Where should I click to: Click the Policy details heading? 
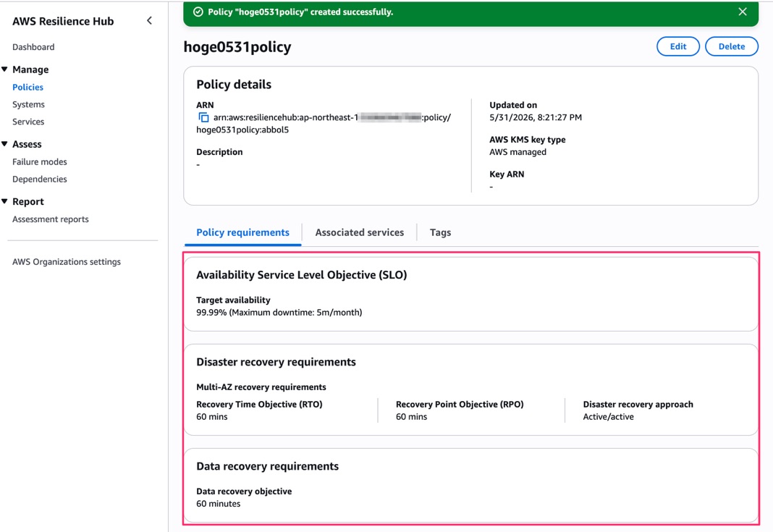pos(234,84)
